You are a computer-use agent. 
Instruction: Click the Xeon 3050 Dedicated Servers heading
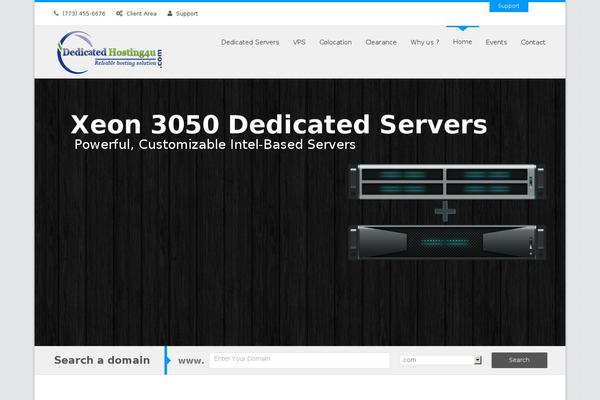pos(279,124)
